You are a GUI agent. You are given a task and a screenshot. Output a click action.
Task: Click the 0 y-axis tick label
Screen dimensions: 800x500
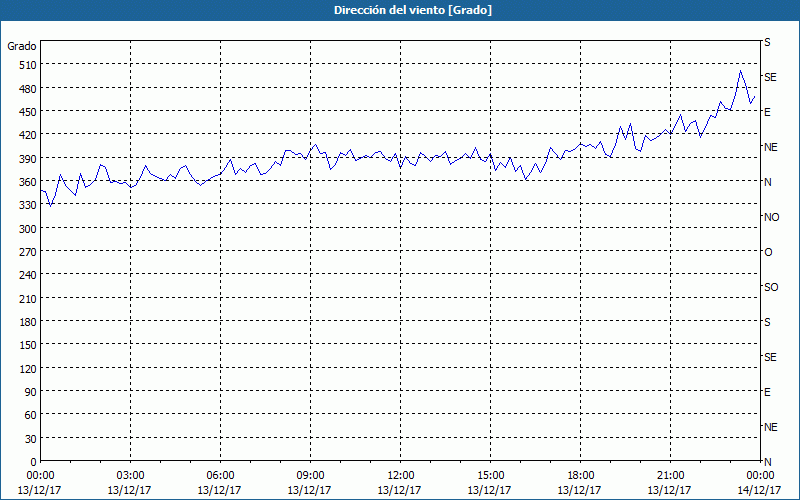coord(34,462)
